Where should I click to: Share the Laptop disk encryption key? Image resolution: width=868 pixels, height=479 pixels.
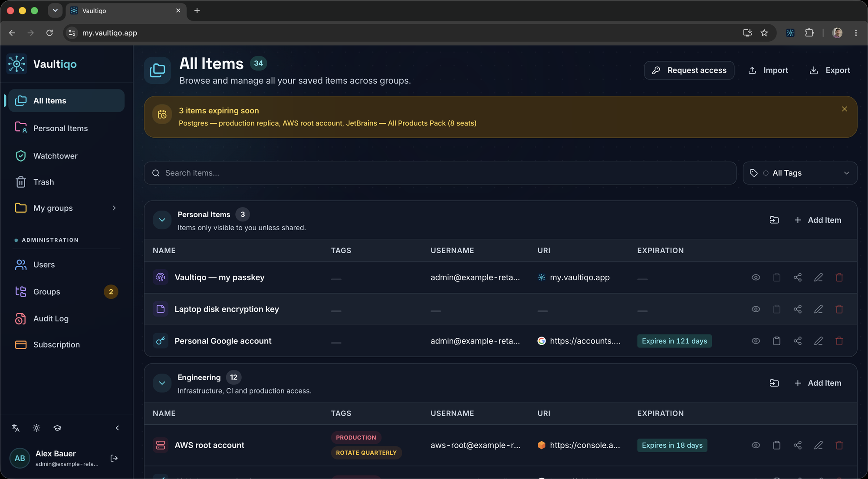tap(797, 309)
